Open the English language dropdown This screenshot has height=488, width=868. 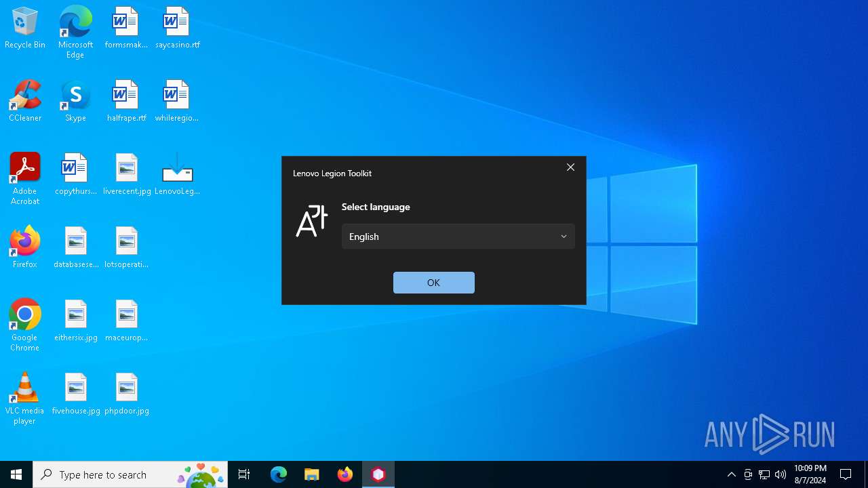(458, 237)
